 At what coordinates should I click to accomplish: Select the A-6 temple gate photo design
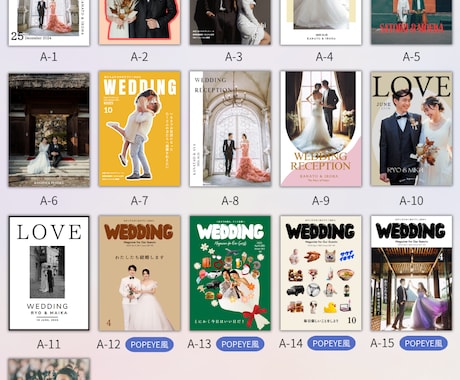[49, 130]
